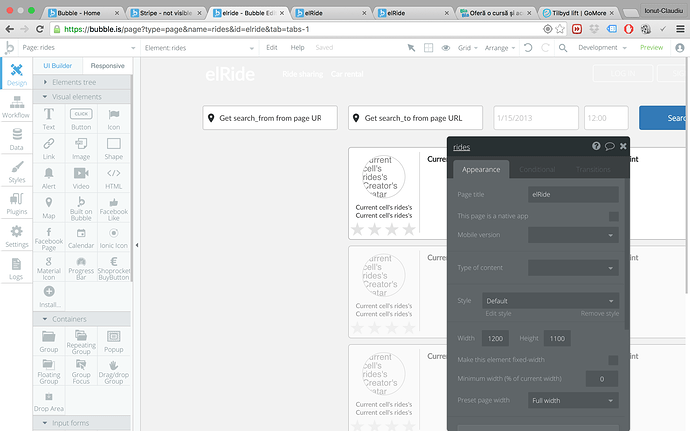Expand the Elements tree section
Viewport: 690px width, 431px height.
point(82,82)
